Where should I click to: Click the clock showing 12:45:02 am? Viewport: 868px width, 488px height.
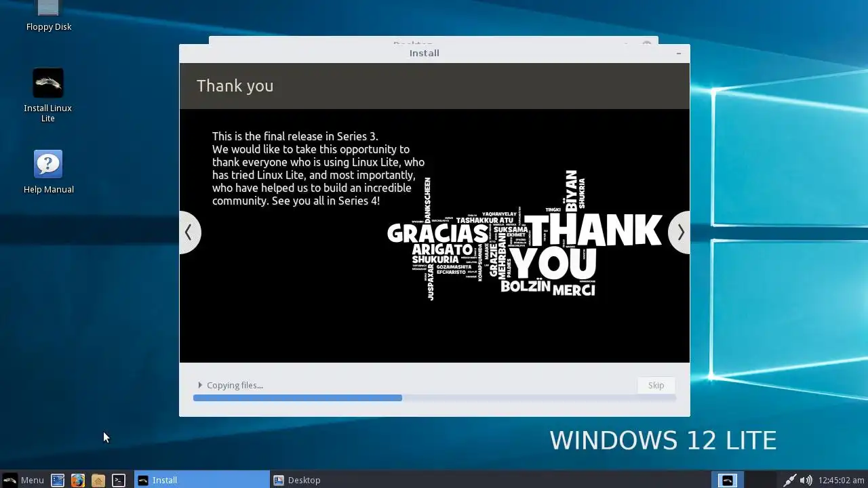[841, 480]
